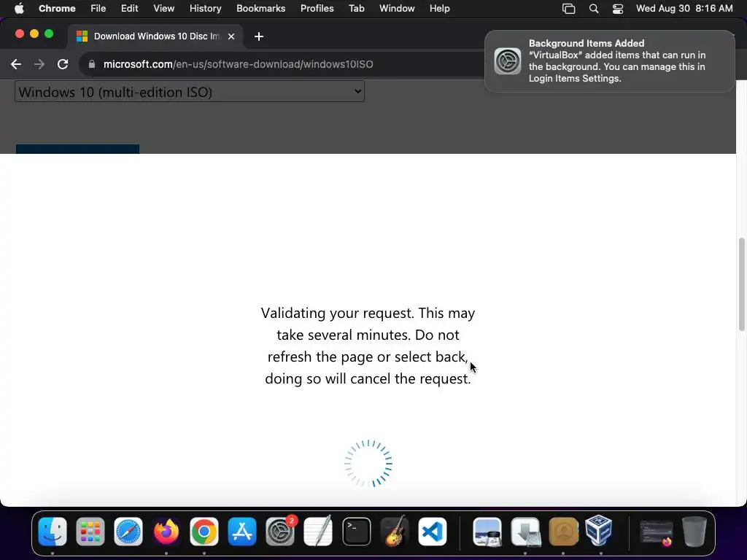Image resolution: width=747 pixels, height=560 pixels.
Task: Open the Window menu
Action: coord(397,9)
